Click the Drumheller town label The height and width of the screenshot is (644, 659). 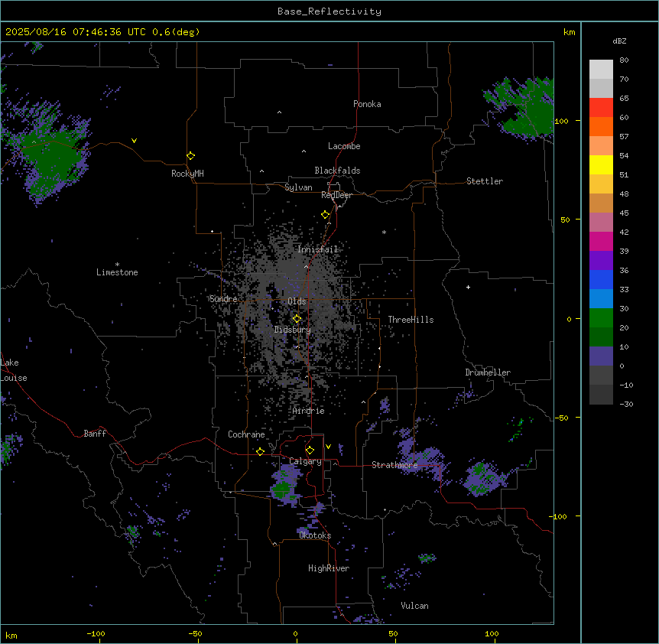click(488, 372)
